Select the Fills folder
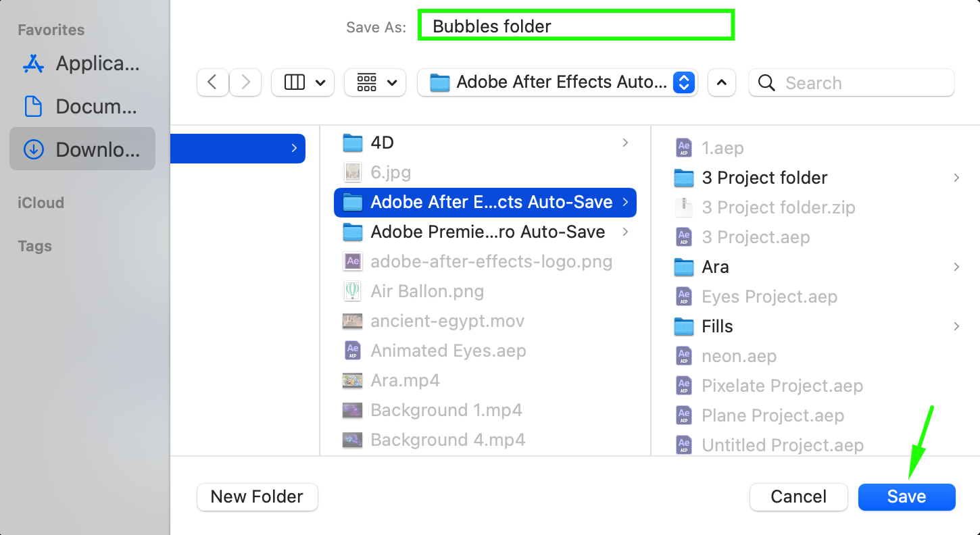The image size is (980, 535). [x=717, y=326]
